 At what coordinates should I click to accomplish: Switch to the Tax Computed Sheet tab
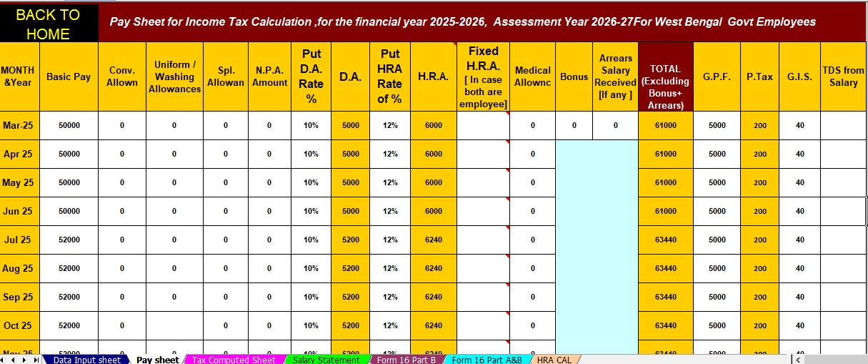click(x=234, y=360)
